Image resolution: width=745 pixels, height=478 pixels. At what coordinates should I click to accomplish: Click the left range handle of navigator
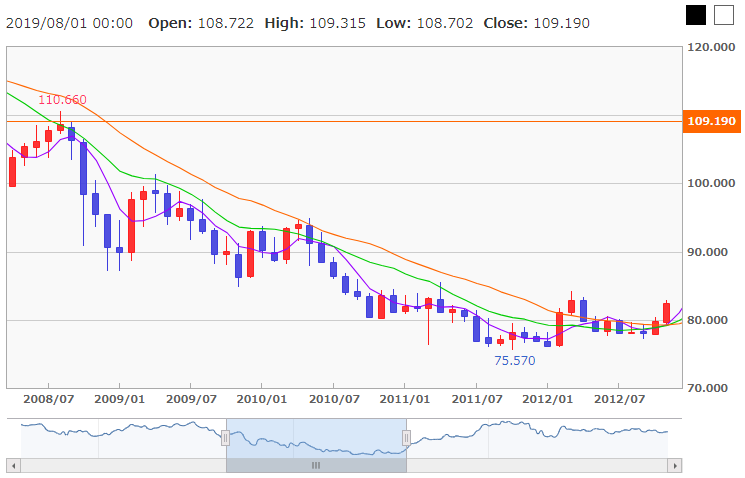(x=226, y=438)
